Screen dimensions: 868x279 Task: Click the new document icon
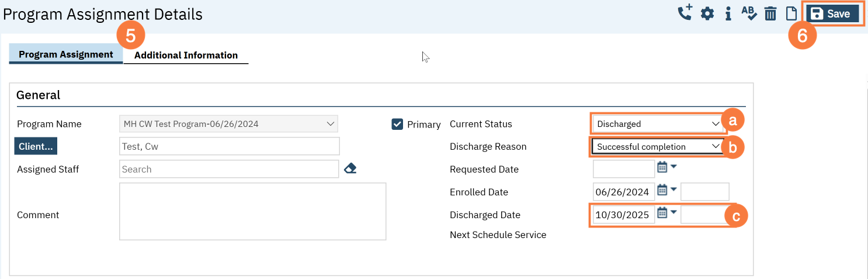tap(791, 14)
